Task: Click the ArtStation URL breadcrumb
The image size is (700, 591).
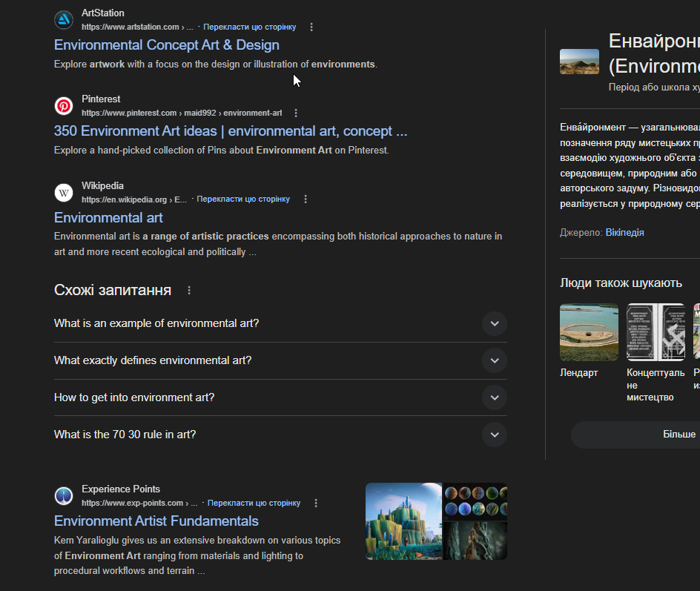Action: coord(137,27)
